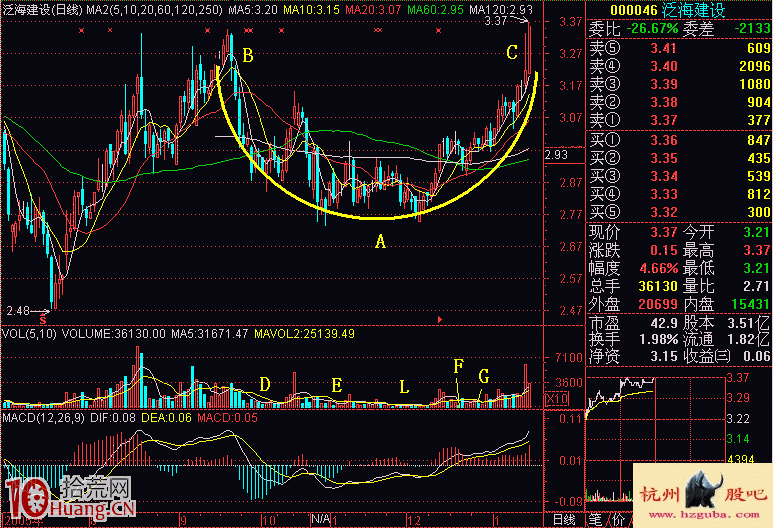Screen dimensions: 773x528
Task: Click the red triangle marker below the price chart
Action: 440,319
